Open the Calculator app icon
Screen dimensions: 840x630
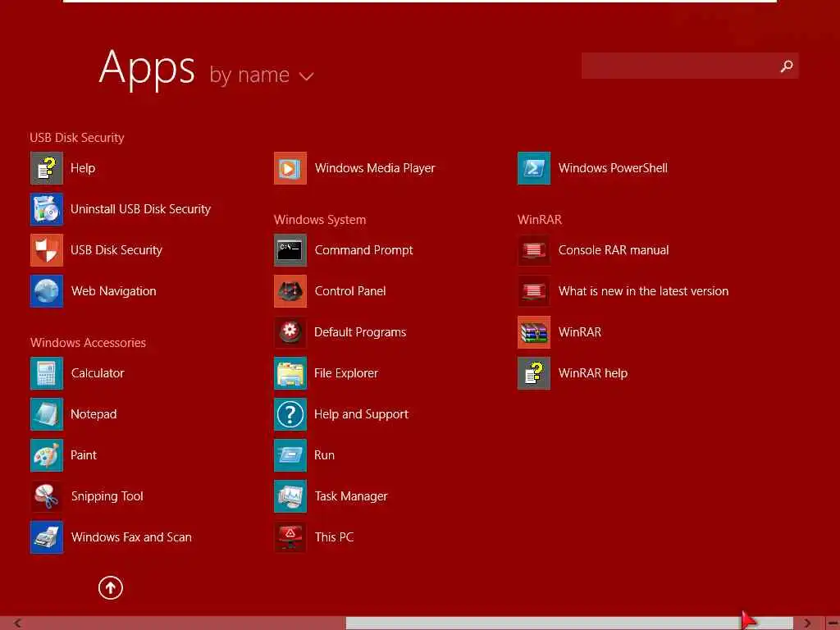pyautogui.click(x=47, y=373)
